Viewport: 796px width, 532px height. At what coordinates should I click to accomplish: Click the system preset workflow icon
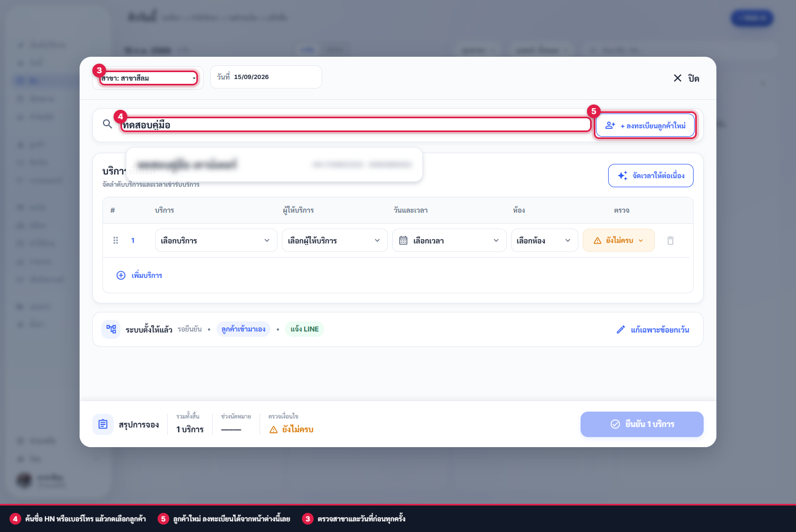(x=111, y=329)
